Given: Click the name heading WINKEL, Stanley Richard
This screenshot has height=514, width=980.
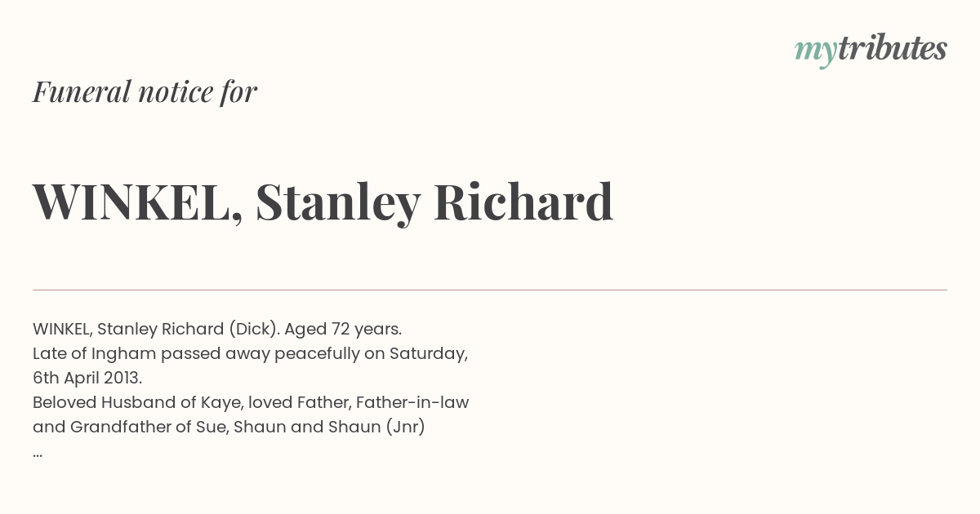Looking at the screenshot, I should click(x=323, y=202).
